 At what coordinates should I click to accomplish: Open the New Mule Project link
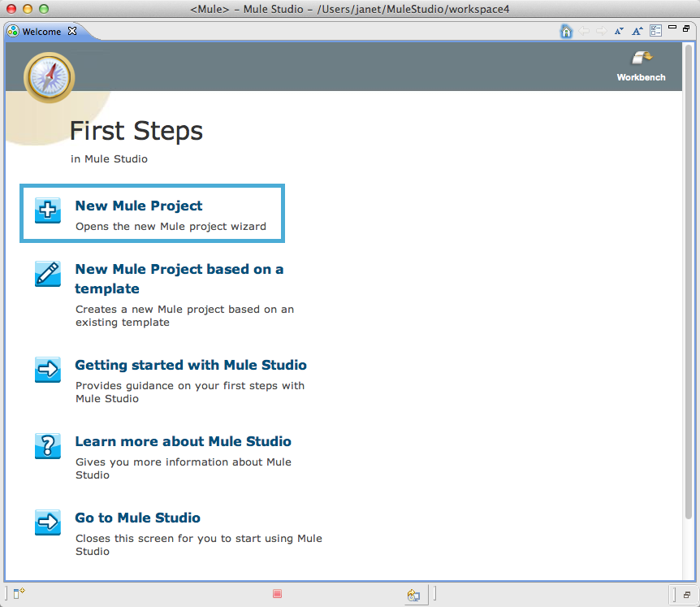pyautogui.click(x=139, y=206)
